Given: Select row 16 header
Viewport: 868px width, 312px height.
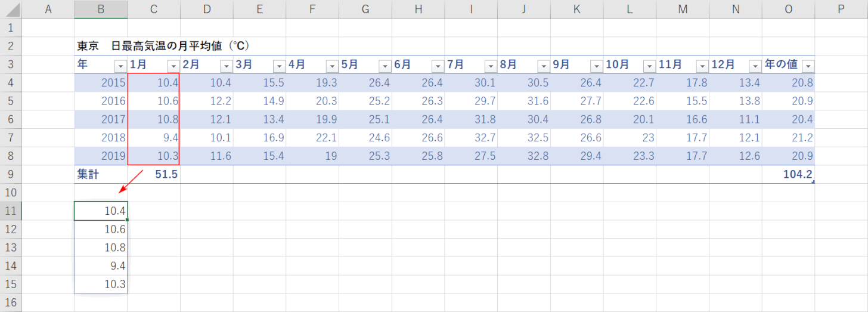Looking at the screenshot, I should tap(11, 302).
